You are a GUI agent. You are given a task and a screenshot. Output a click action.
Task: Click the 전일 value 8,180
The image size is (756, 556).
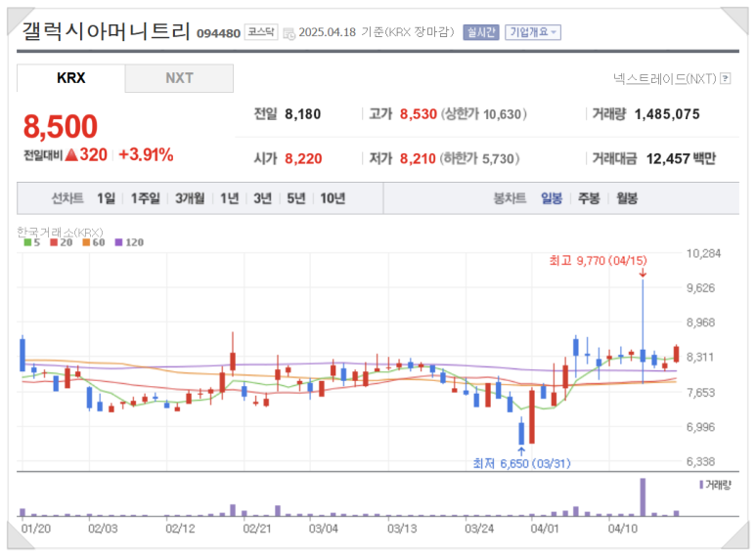pyautogui.click(x=303, y=114)
